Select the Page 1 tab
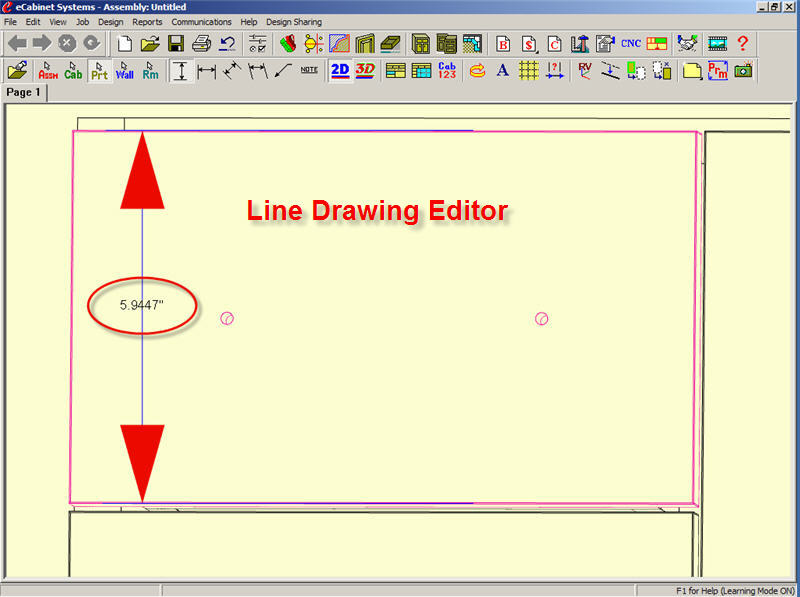This screenshot has width=800, height=597. (x=23, y=92)
